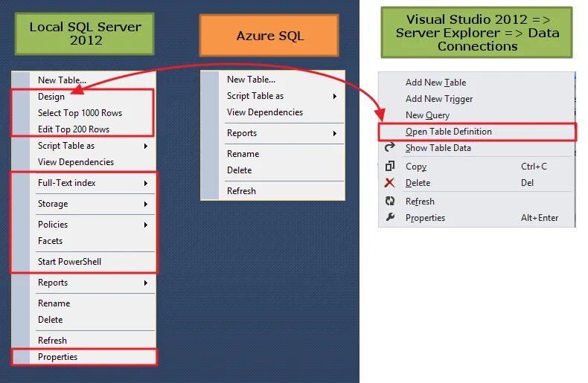Select Add New Table in Visual Studio menu

pyautogui.click(x=435, y=83)
